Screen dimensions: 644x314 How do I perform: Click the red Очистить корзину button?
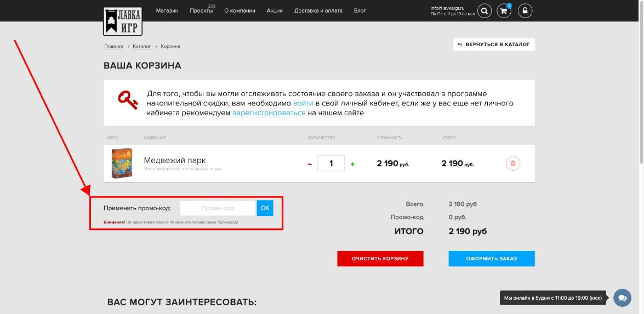click(380, 259)
